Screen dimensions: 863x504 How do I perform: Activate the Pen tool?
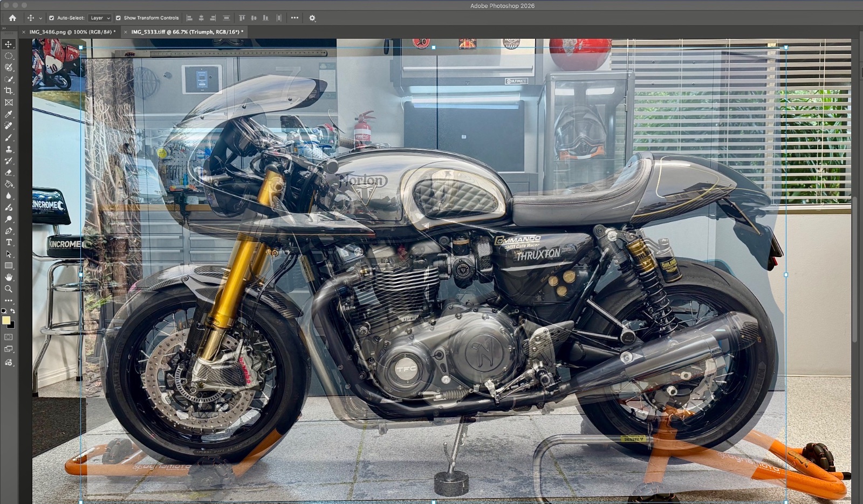tap(9, 231)
